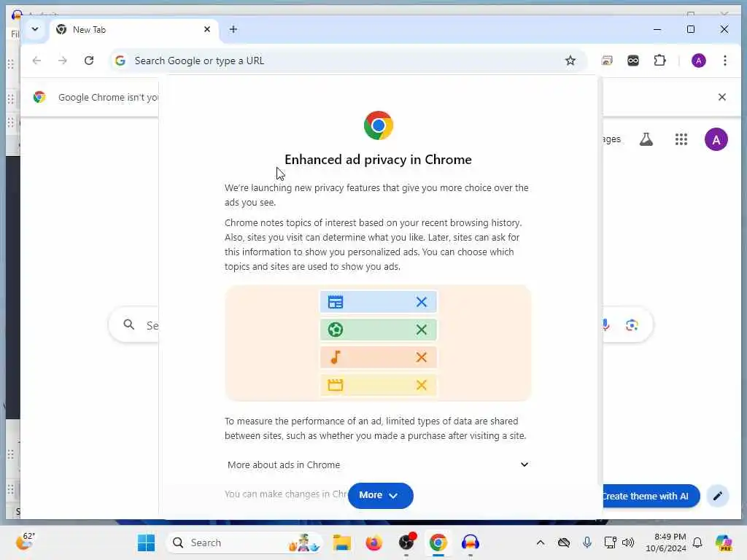
Task: Open File Explorer from the taskbar
Action: click(x=341, y=542)
